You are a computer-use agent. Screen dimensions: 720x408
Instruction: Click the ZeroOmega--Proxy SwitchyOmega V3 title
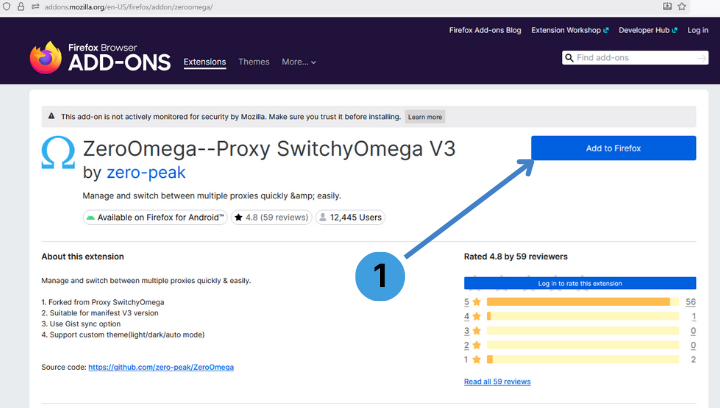click(x=269, y=149)
